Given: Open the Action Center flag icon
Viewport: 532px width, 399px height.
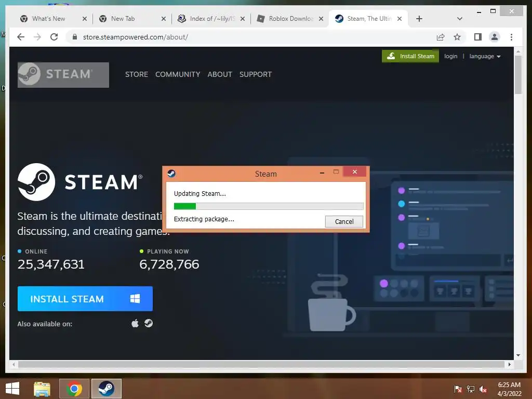Looking at the screenshot, I should (458, 389).
